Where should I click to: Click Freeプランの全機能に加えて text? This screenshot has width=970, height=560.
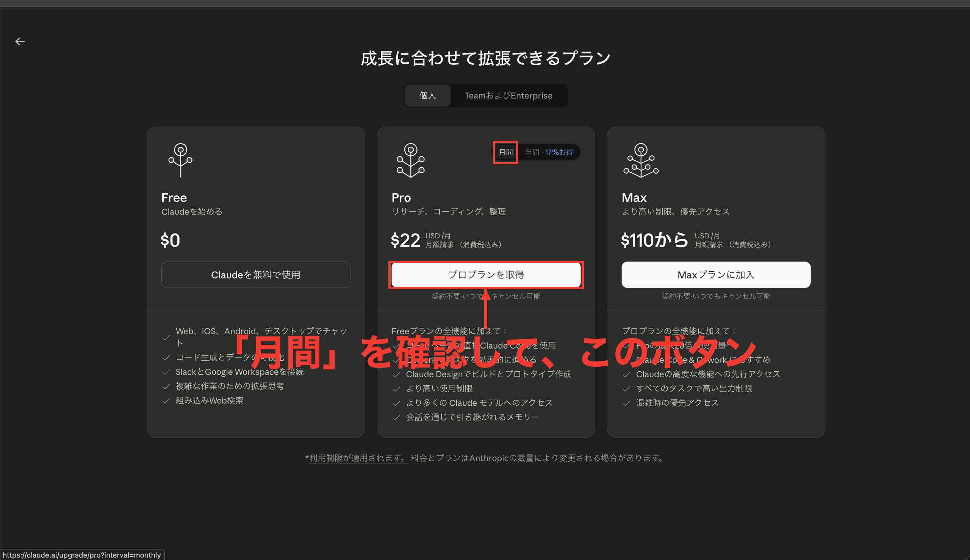tap(449, 331)
